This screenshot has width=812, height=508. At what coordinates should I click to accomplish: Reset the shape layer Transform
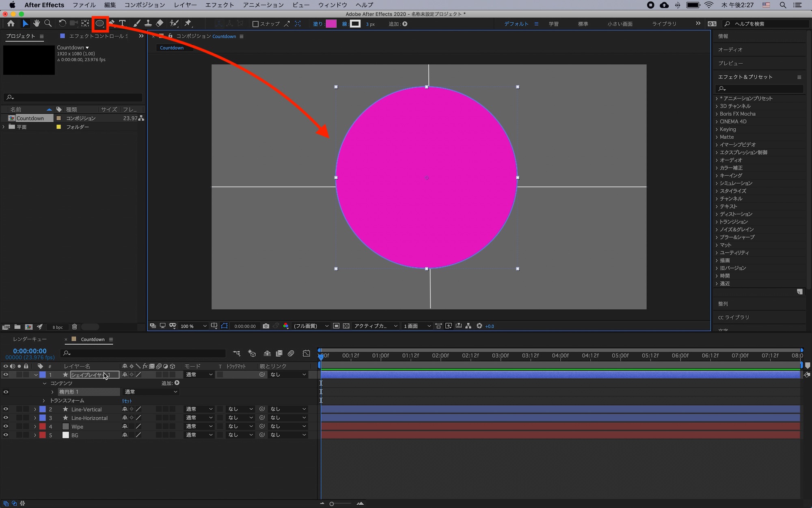pos(127,401)
